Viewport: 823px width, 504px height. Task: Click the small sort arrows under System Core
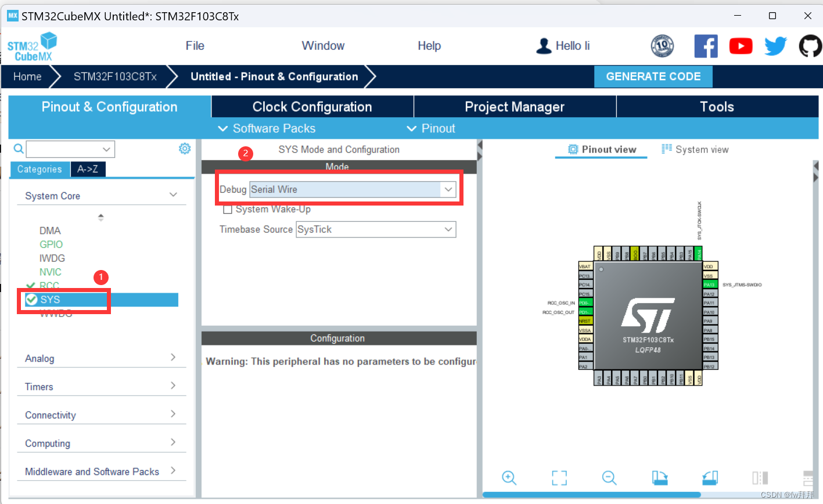tap(100, 217)
